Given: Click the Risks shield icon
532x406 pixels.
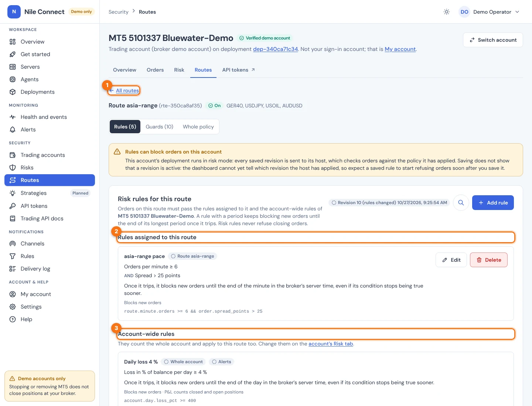Looking at the screenshot, I should pos(13,168).
